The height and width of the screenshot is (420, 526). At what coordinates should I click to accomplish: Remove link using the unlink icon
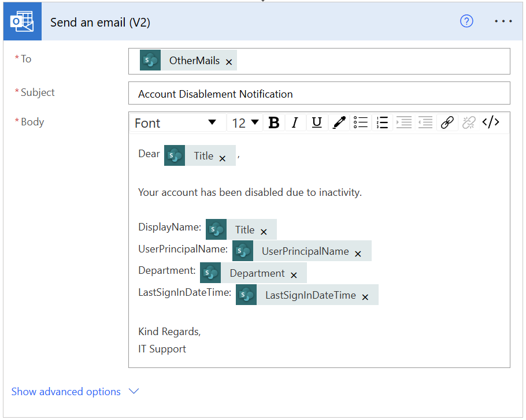(469, 122)
